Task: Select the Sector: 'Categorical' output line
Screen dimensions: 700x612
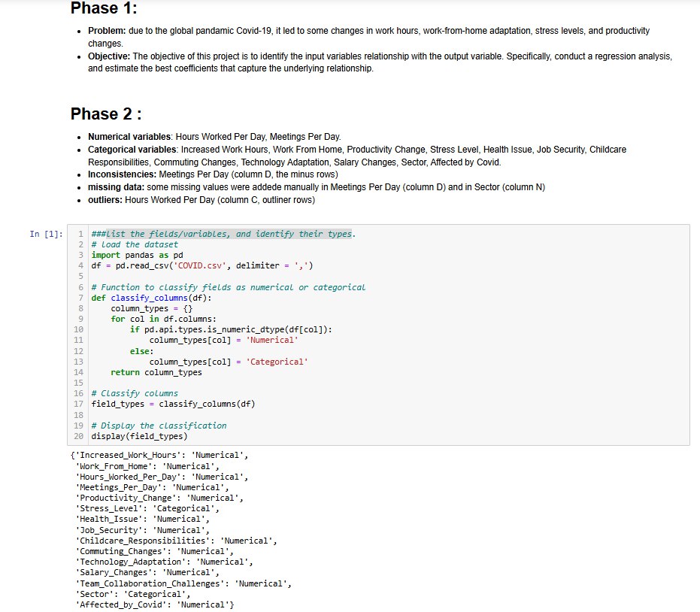Action: pos(124,593)
